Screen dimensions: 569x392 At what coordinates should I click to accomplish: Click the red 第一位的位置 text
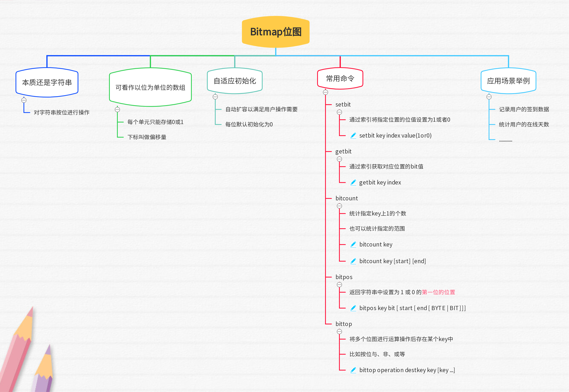point(438,292)
